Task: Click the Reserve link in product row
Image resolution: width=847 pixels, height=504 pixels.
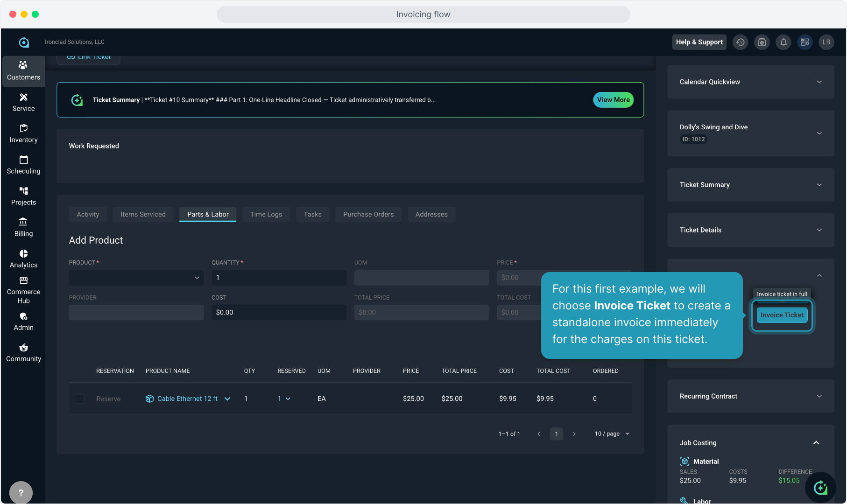Action: 108,399
